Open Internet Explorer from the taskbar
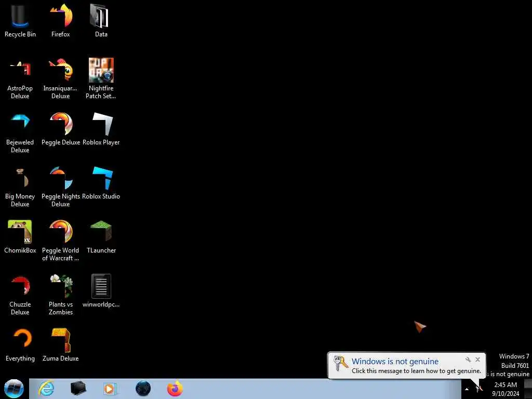 click(46, 389)
